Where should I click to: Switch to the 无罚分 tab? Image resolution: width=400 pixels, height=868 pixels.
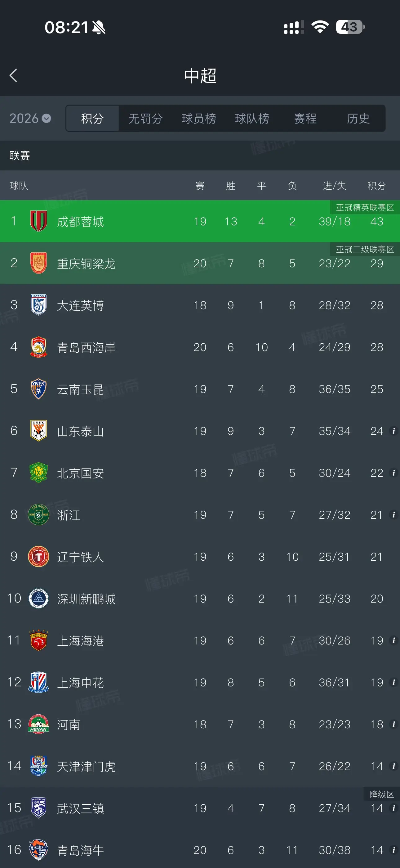pos(145,118)
